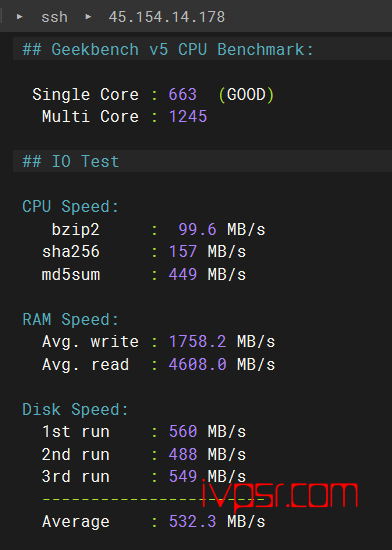Click the 1st run value 560
The image size is (392, 550).
pyautogui.click(x=183, y=431)
